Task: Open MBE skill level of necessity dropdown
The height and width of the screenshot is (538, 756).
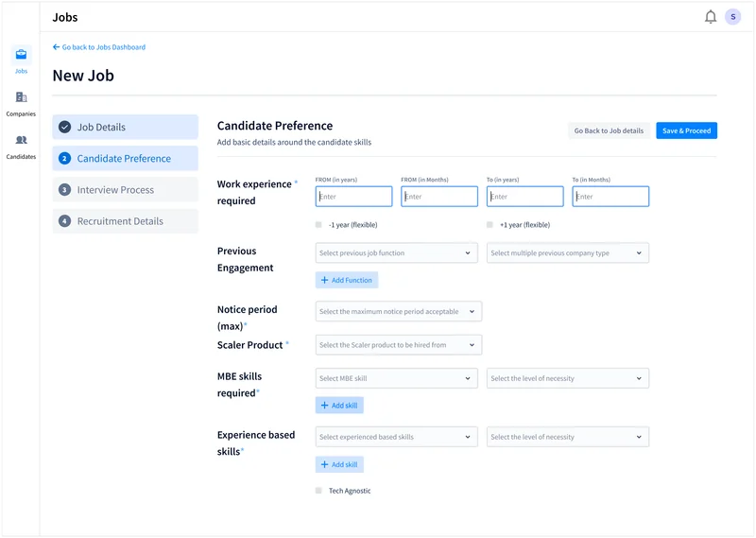Action: (x=568, y=378)
